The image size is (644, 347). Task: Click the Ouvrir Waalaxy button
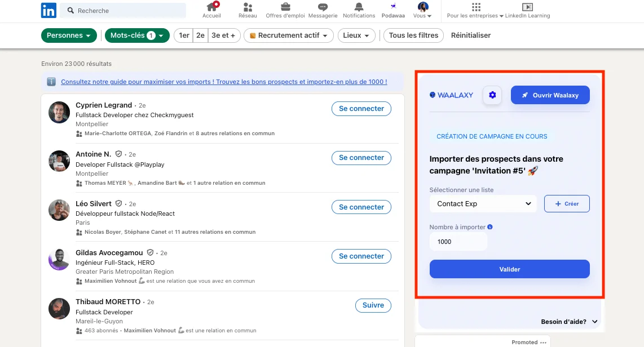click(550, 95)
